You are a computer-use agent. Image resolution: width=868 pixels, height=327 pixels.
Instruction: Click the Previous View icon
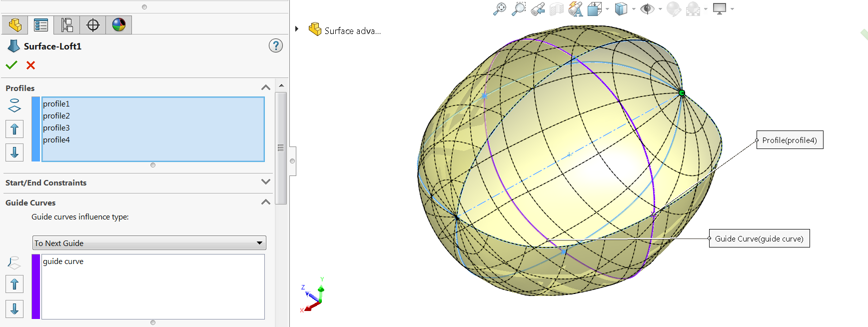538,9
